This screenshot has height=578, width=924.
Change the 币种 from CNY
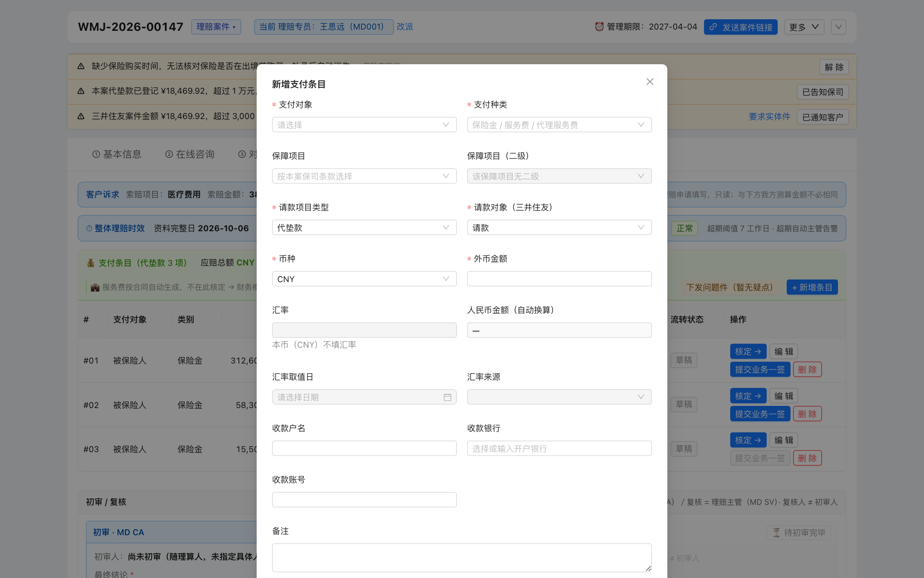(x=364, y=279)
